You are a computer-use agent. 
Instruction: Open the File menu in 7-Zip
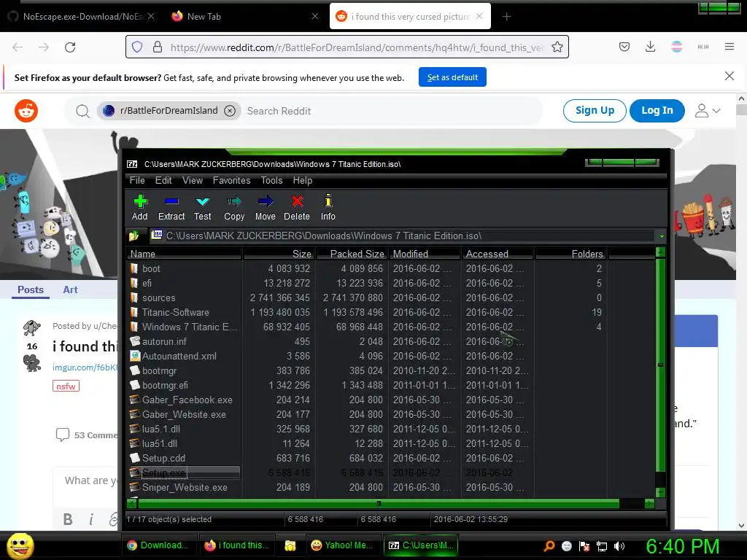click(137, 181)
